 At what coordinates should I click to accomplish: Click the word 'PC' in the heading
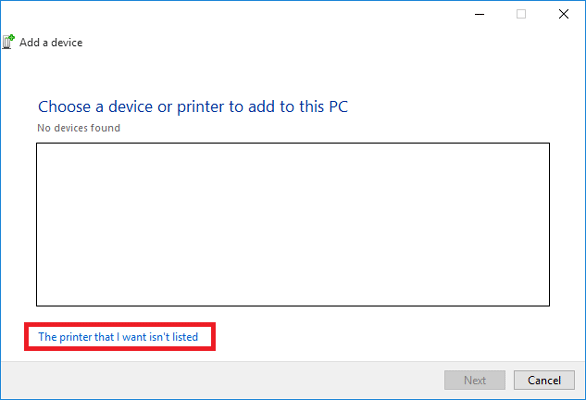coord(338,107)
